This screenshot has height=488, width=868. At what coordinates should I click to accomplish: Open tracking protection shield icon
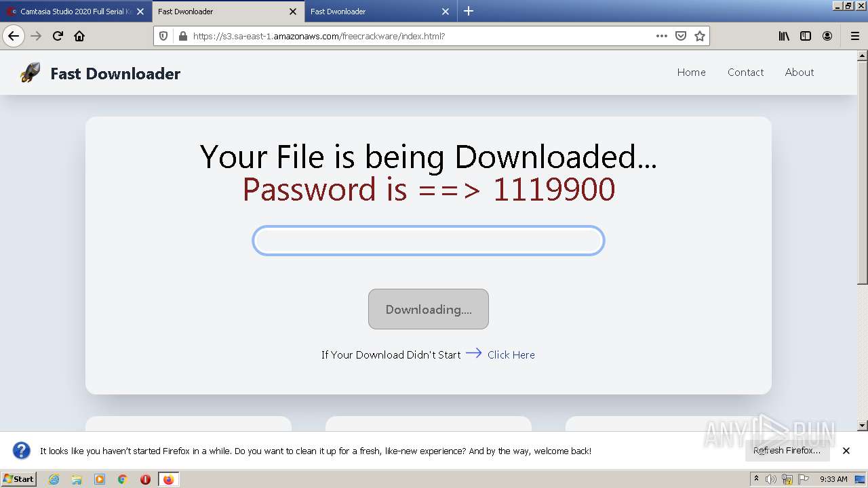click(x=163, y=36)
